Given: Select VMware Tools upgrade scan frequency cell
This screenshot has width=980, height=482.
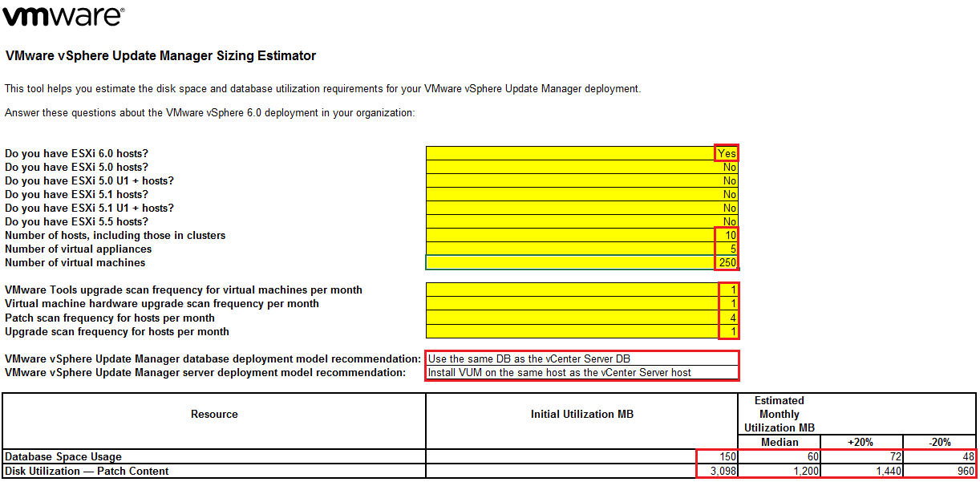Looking at the screenshot, I should [x=581, y=290].
